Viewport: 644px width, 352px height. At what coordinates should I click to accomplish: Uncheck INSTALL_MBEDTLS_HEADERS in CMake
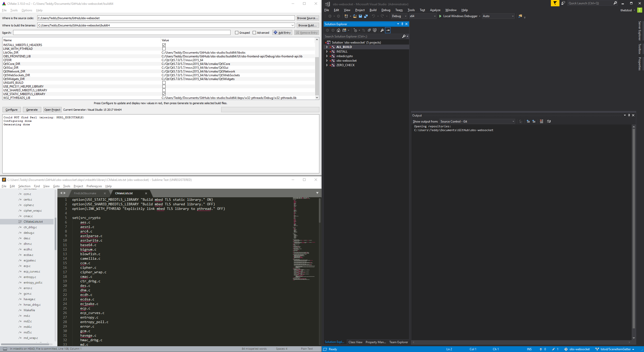click(x=164, y=45)
